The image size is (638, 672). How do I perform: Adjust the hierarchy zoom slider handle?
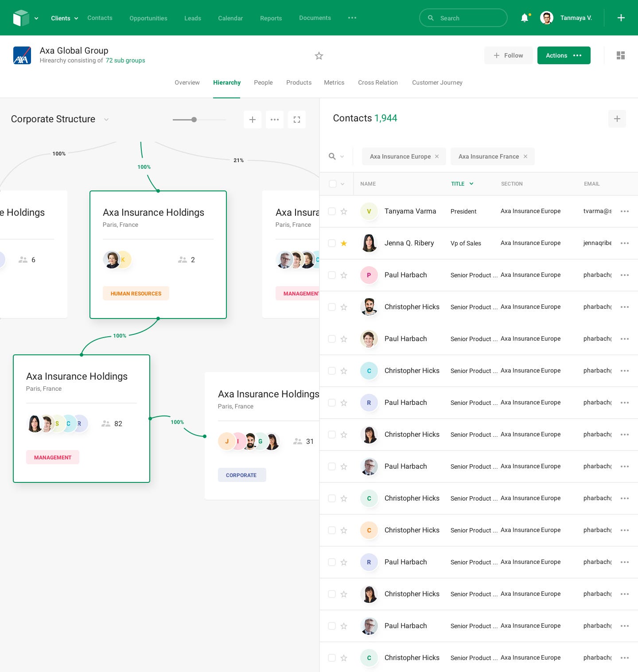(194, 120)
